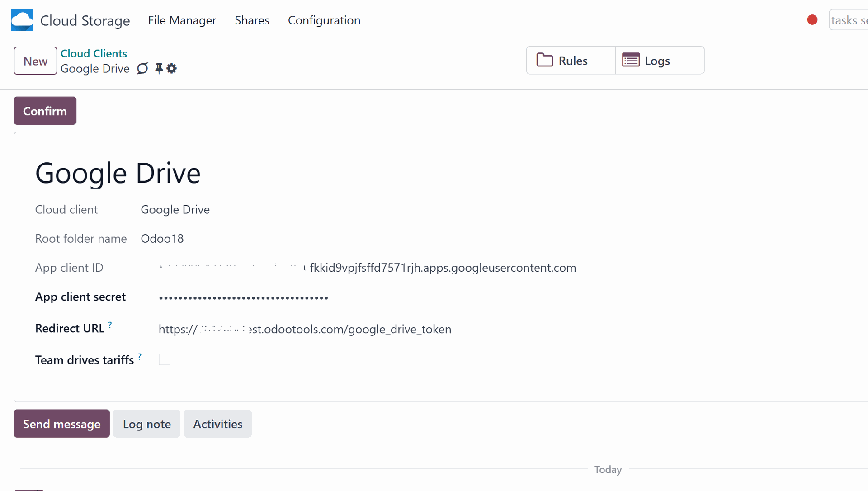Click the Send message button
The height and width of the screenshot is (491, 868).
[x=61, y=424]
